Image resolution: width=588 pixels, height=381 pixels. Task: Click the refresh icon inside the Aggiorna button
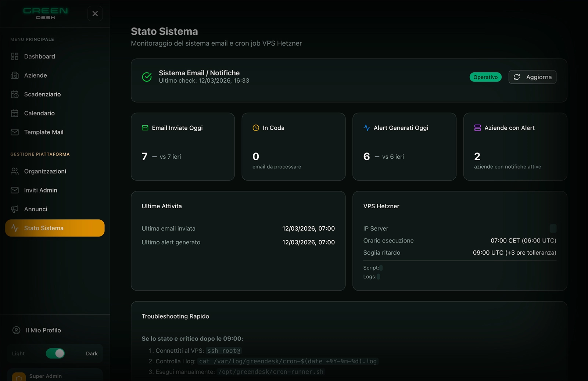(x=517, y=77)
